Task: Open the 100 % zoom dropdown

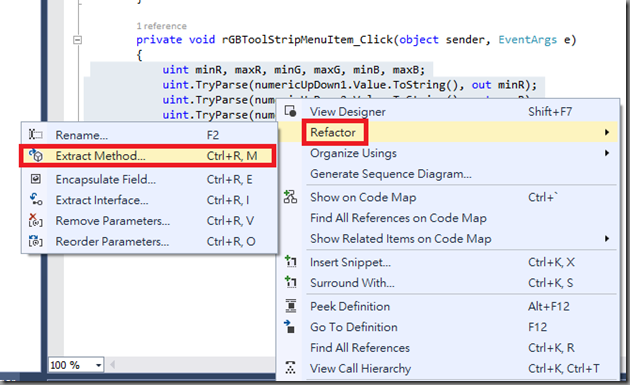Action: (98, 365)
